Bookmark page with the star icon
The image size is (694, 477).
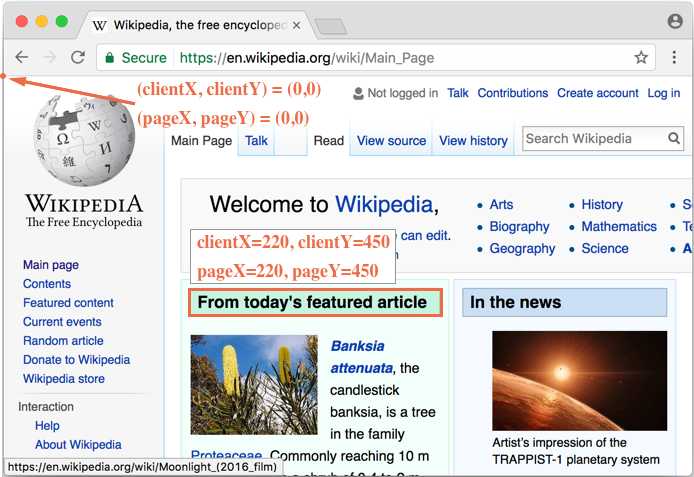(x=641, y=58)
